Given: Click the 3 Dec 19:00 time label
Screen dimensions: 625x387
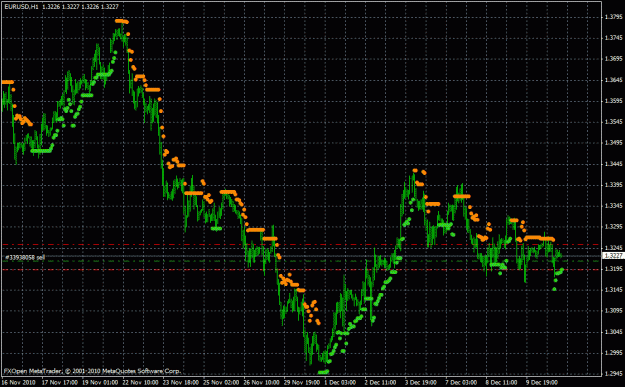Looking at the screenshot, I should (421, 382).
